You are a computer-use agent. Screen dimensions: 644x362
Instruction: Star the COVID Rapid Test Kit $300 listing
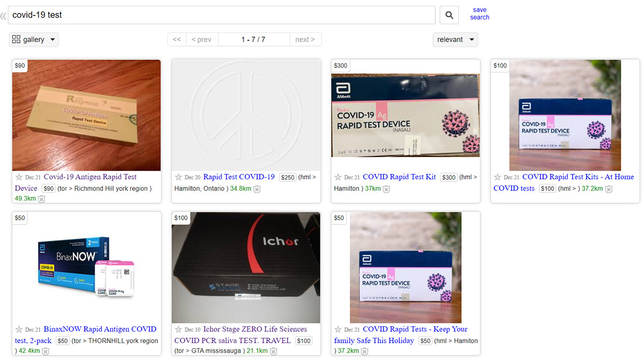[x=338, y=177]
